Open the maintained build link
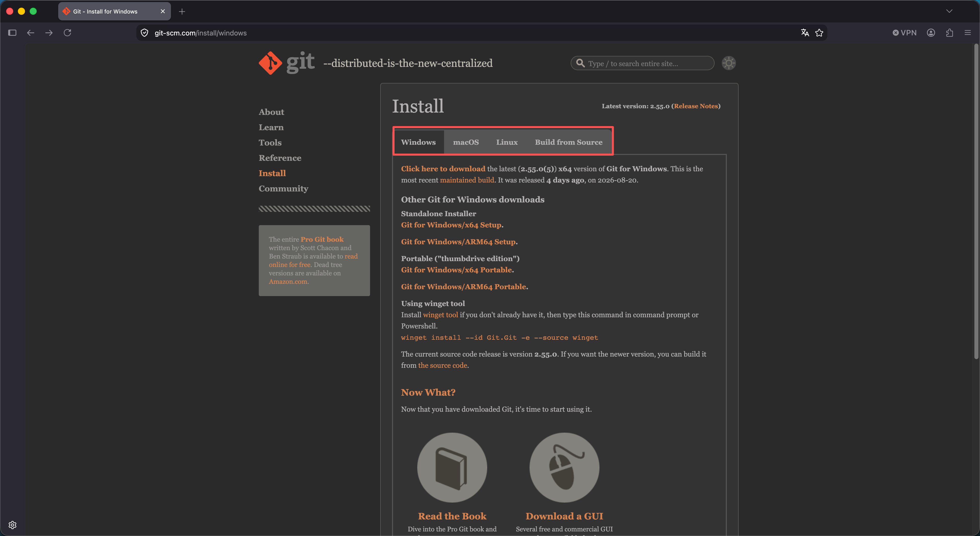980x536 pixels. 467,180
